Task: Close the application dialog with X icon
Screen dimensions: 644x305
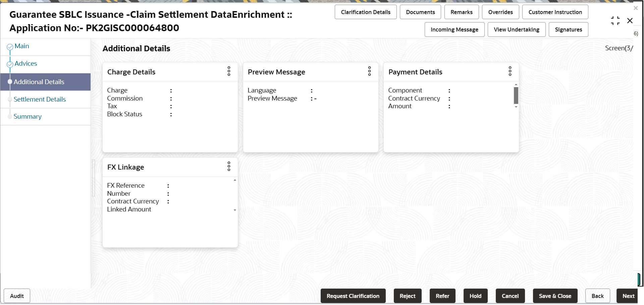Action: point(630,21)
